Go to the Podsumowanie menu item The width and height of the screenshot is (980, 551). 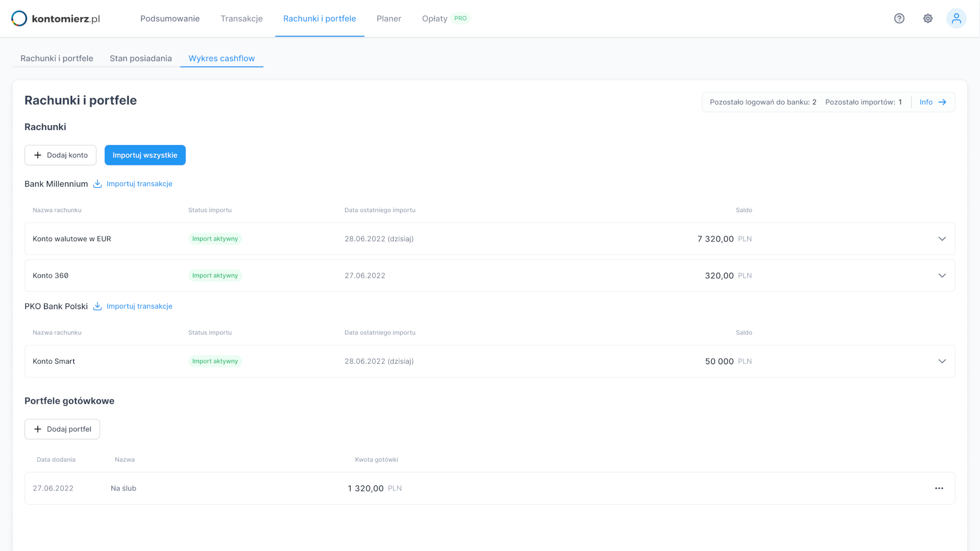tap(170, 19)
